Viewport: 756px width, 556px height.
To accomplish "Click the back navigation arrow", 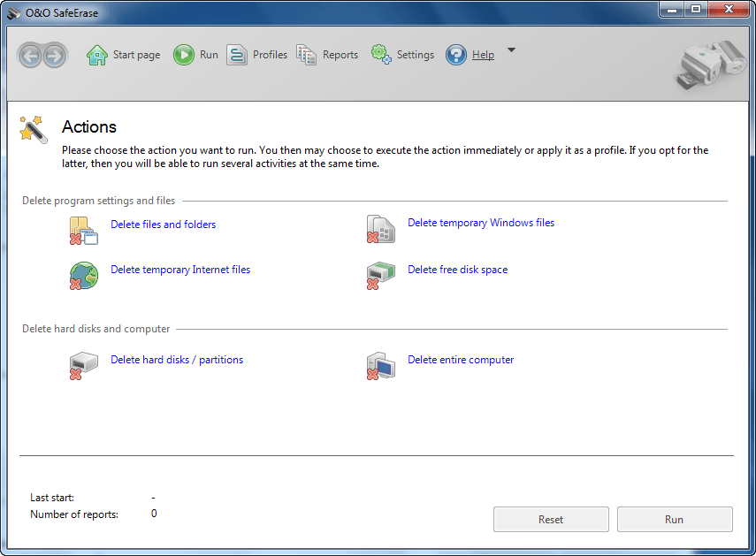I will pos(32,56).
